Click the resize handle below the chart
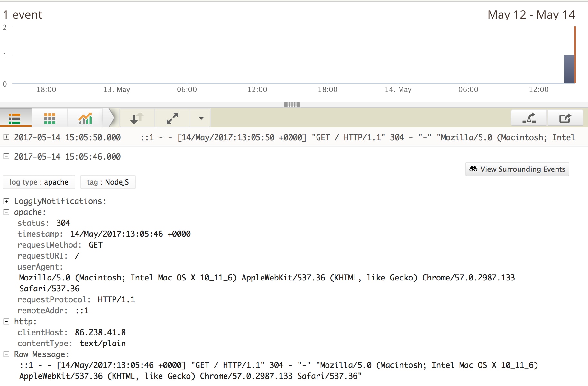Screen dimensions: 588x386 (292, 105)
